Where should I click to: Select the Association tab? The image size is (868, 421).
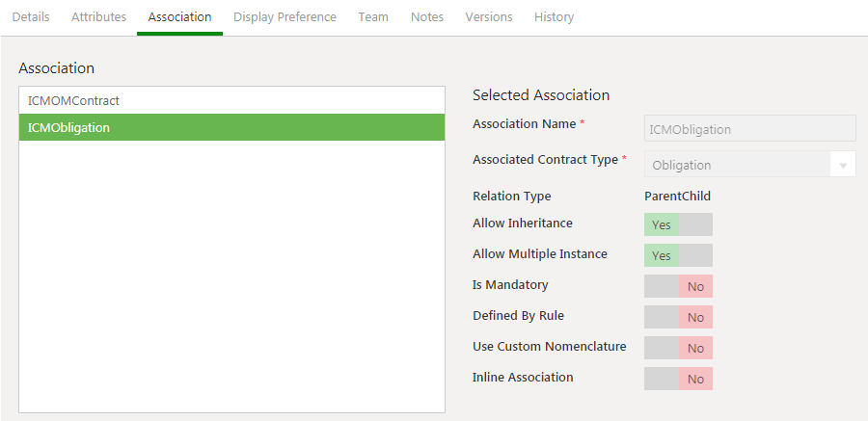[x=179, y=17]
